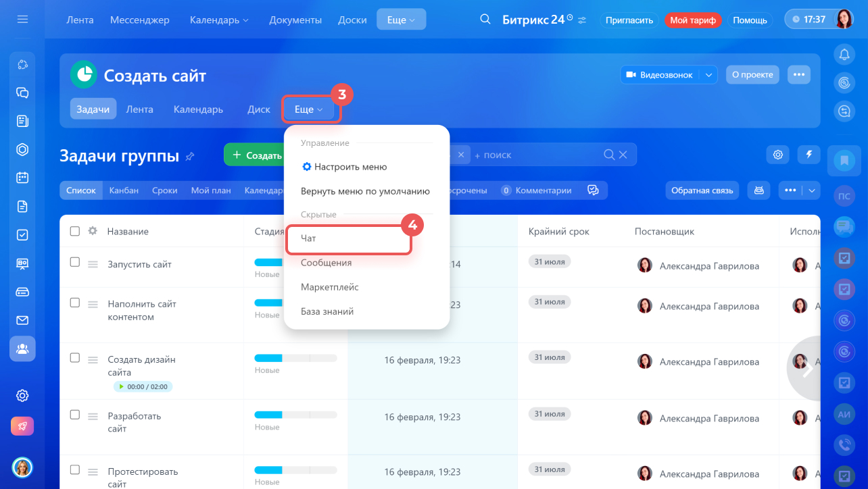Image resolution: width=868 pixels, height=489 pixels.
Task: Open the mail icon in left sidebar
Action: pyautogui.click(x=22, y=320)
